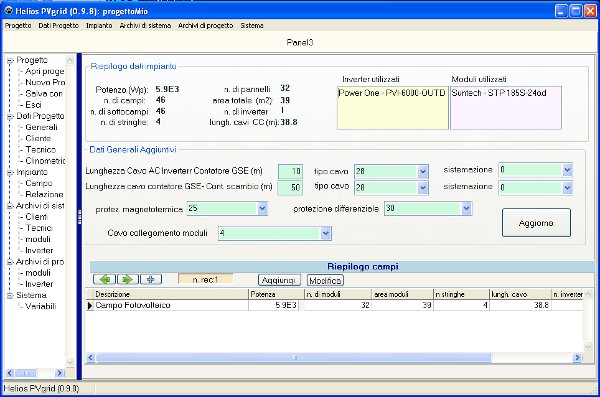The image size is (600, 397).
Task: Click the Aggiorna button
Action: click(x=536, y=223)
